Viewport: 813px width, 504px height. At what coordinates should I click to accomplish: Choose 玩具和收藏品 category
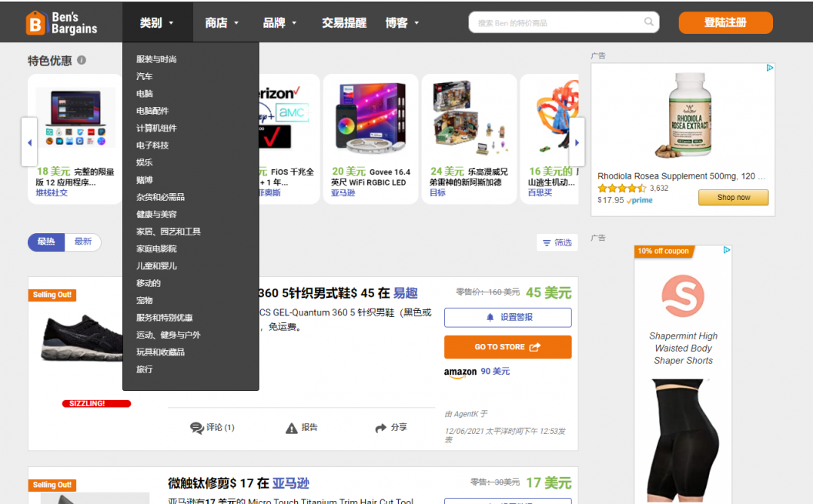(160, 352)
